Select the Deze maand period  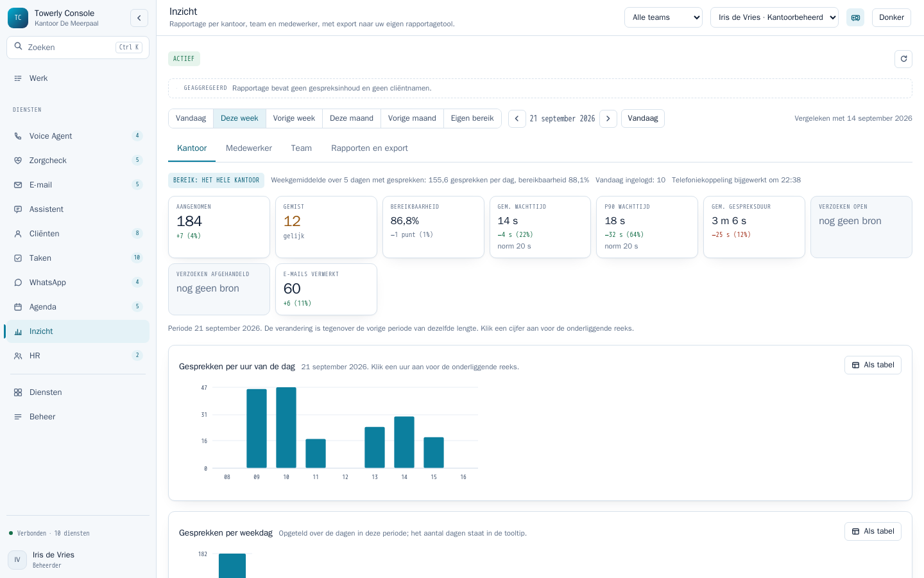coord(352,119)
